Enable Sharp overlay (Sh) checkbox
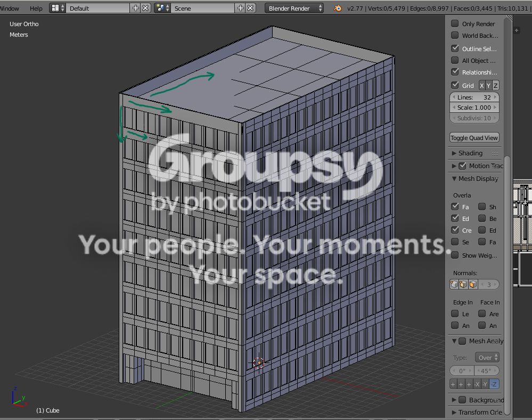Image resolution: width=532 pixels, height=420 pixels. click(482, 207)
